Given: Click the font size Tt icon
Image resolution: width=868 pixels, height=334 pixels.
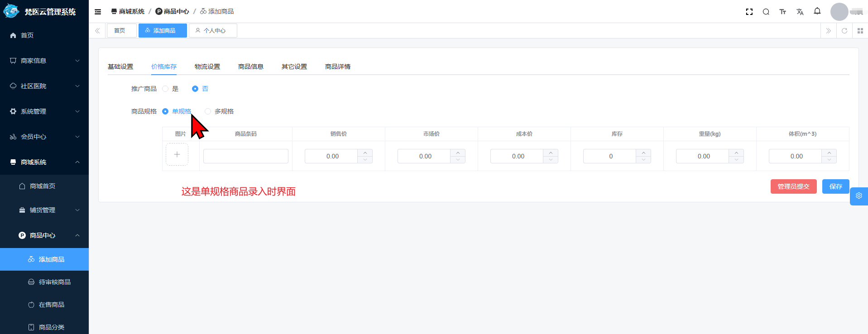Looking at the screenshot, I should point(783,12).
